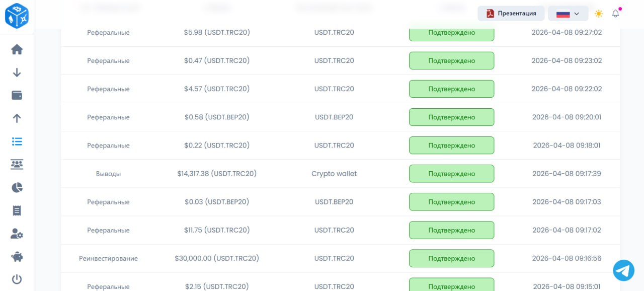The image size is (644, 291).
Task: Open the wallet icon in the sidebar
Action: (x=17, y=95)
